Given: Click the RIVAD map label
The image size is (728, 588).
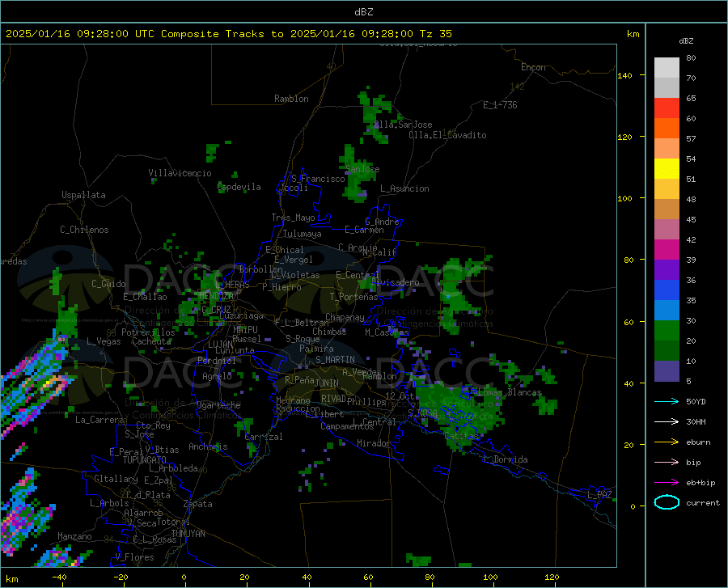Looking at the screenshot, I should click(333, 399).
